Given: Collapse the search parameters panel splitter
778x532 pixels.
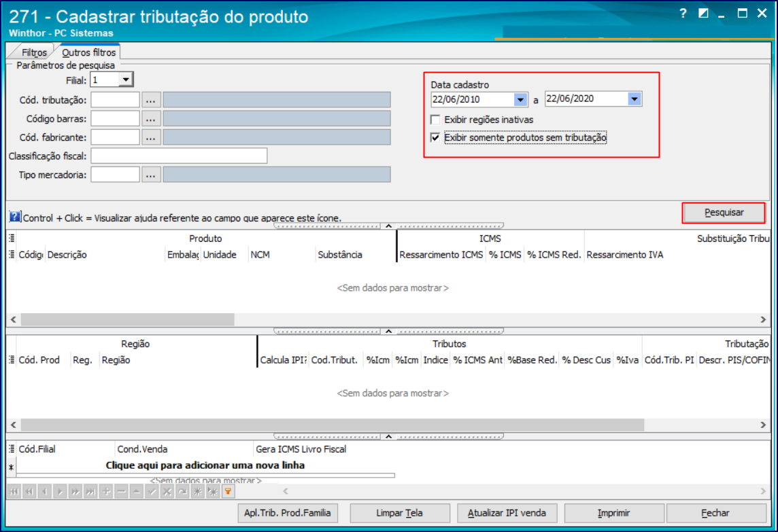Looking at the screenshot, I should click(x=389, y=226).
